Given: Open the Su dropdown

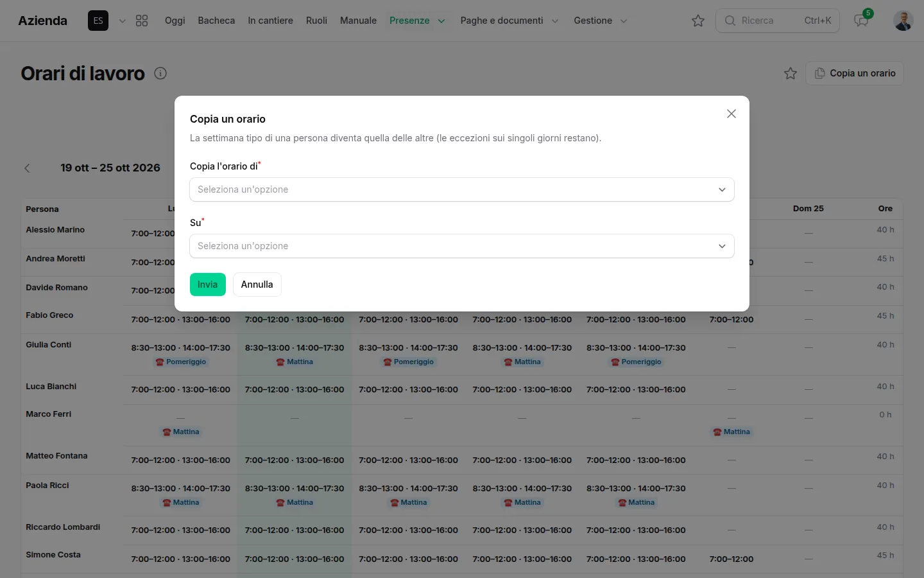Looking at the screenshot, I should tap(462, 246).
